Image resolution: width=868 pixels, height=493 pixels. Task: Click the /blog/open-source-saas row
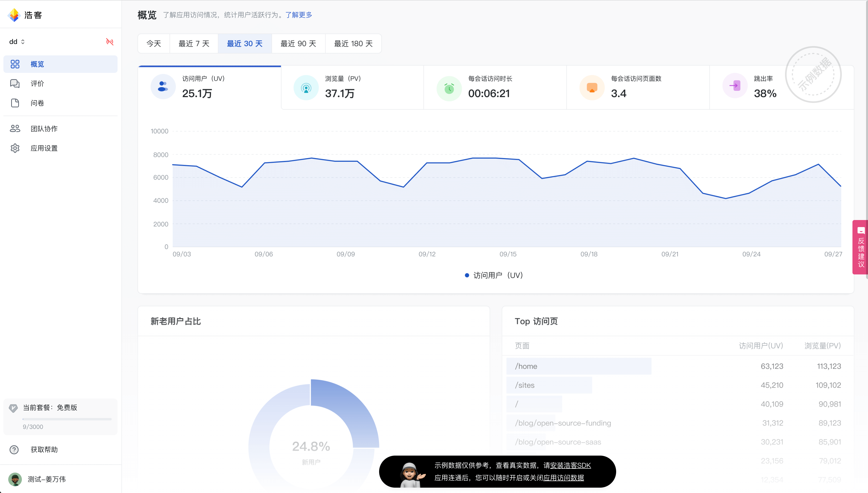(x=678, y=442)
